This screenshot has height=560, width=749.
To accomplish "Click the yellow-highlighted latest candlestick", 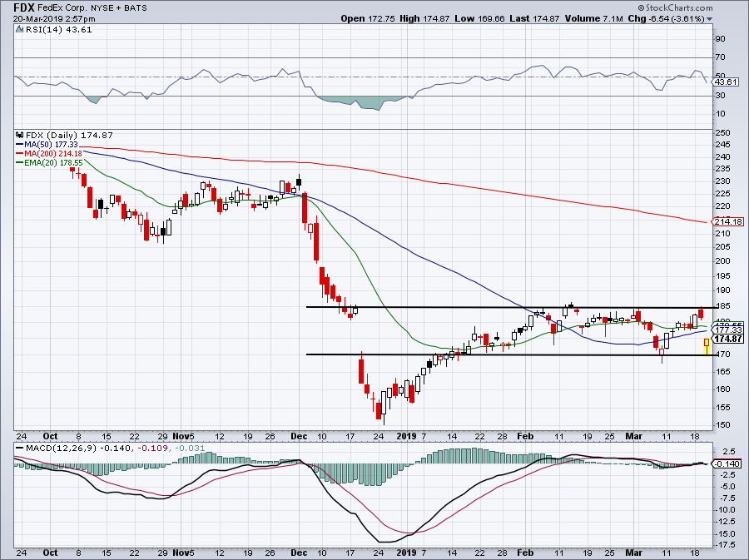I will coord(707,347).
